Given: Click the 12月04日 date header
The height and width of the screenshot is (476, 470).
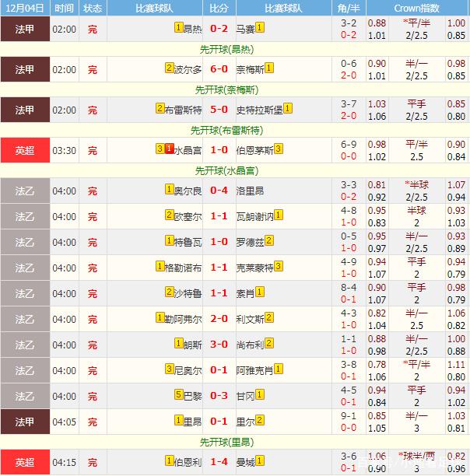Looking at the screenshot, I should pyautogui.click(x=25, y=8).
